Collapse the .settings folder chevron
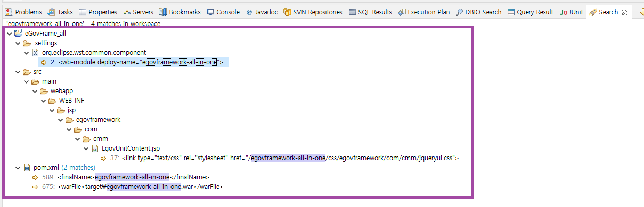The width and height of the screenshot is (644, 207). [18, 43]
